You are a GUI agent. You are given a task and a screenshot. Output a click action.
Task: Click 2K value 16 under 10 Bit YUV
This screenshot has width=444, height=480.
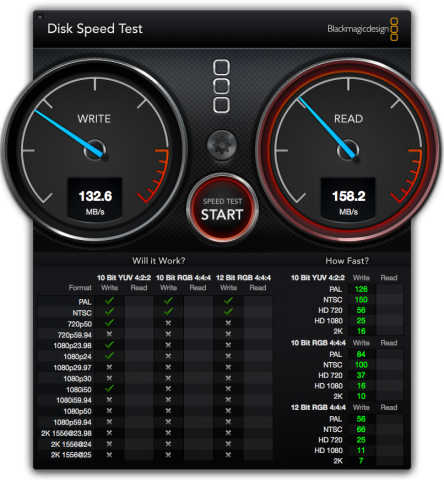[x=361, y=331]
